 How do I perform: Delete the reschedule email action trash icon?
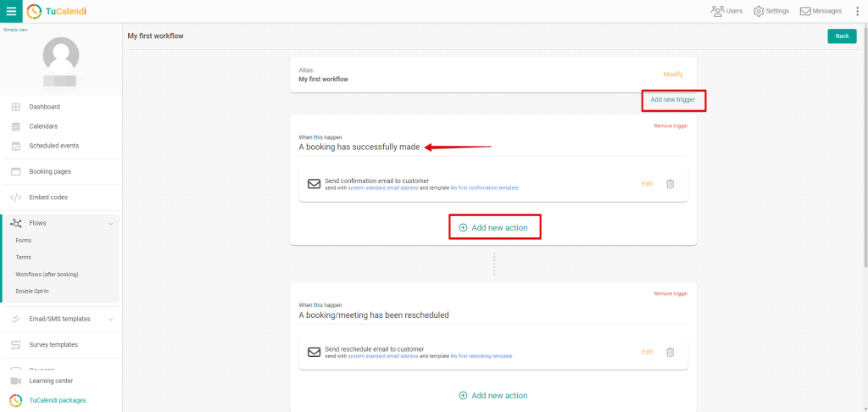(670, 352)
